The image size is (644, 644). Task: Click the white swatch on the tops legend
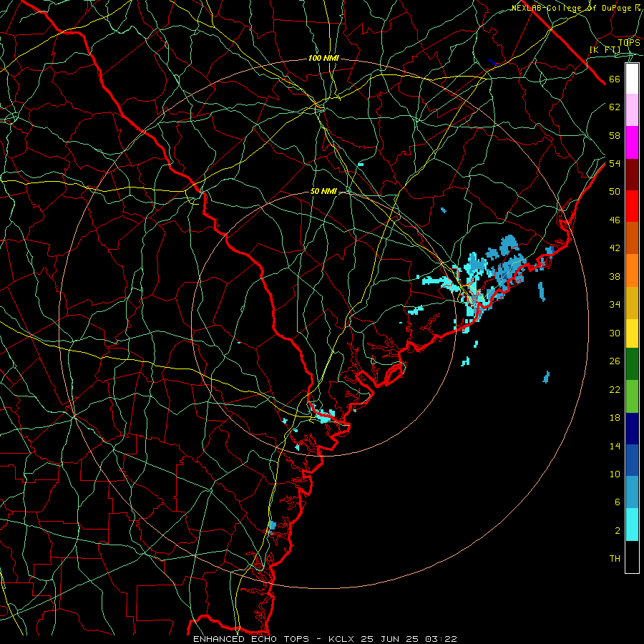click(632, 79)
